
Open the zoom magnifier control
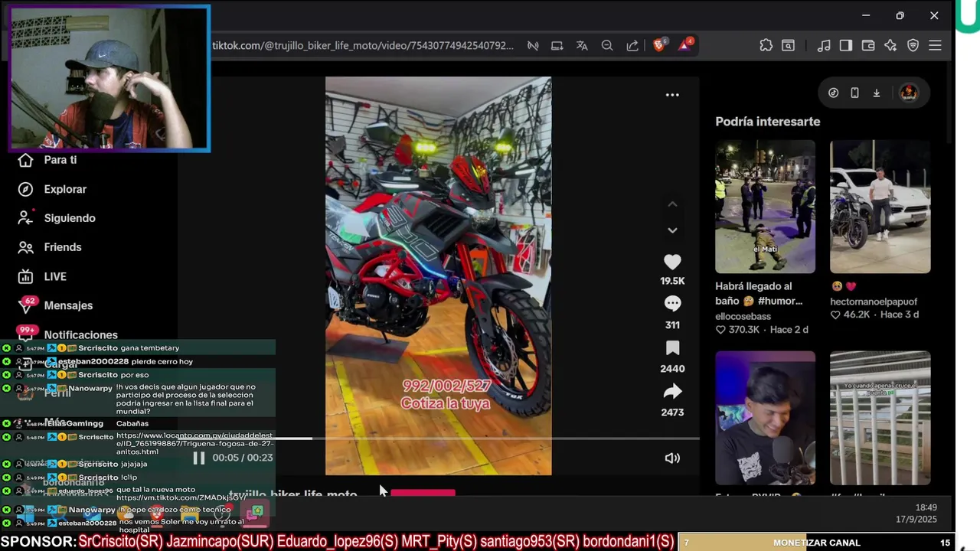(607, 46)
